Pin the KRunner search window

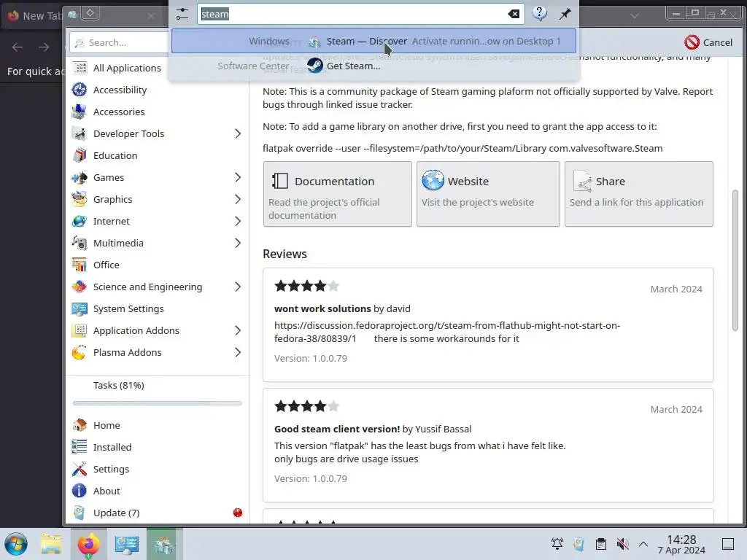[x=565, y=14]
